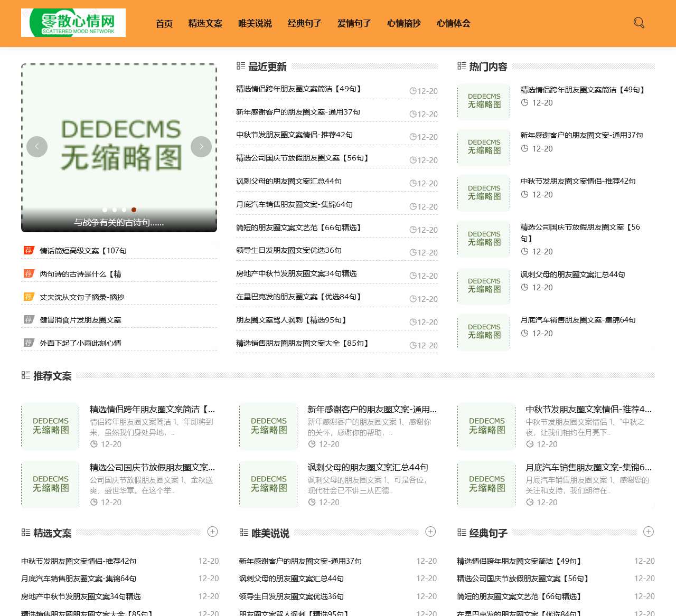The image size is (676, 616).
Task: Click the next arrow on the carousel
Action: [x=201, y=147]
